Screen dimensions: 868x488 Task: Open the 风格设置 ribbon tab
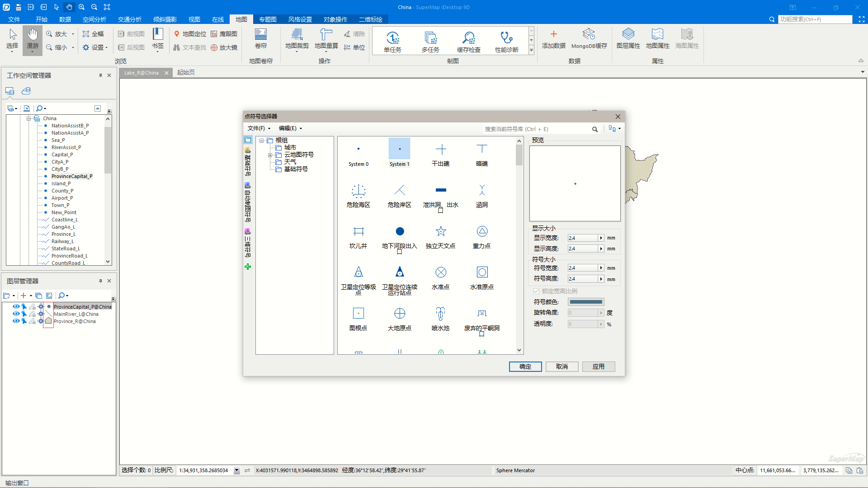(x=300, y=19)
